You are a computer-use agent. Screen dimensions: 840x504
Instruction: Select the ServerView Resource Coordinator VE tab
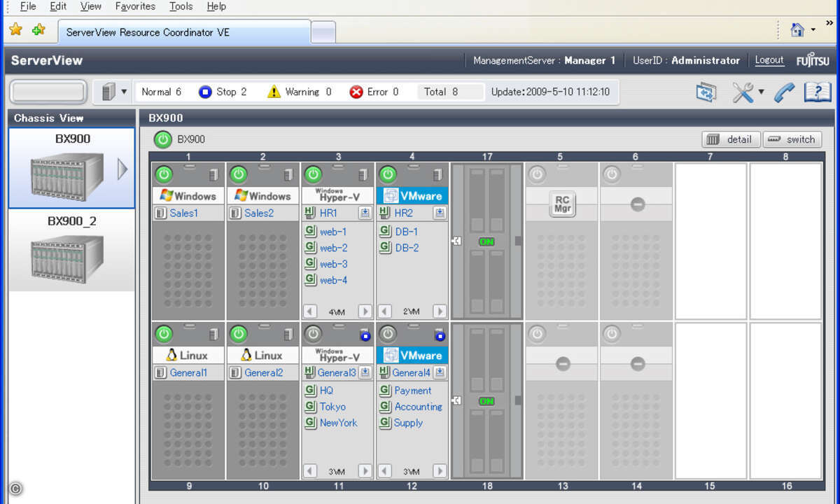184,32
